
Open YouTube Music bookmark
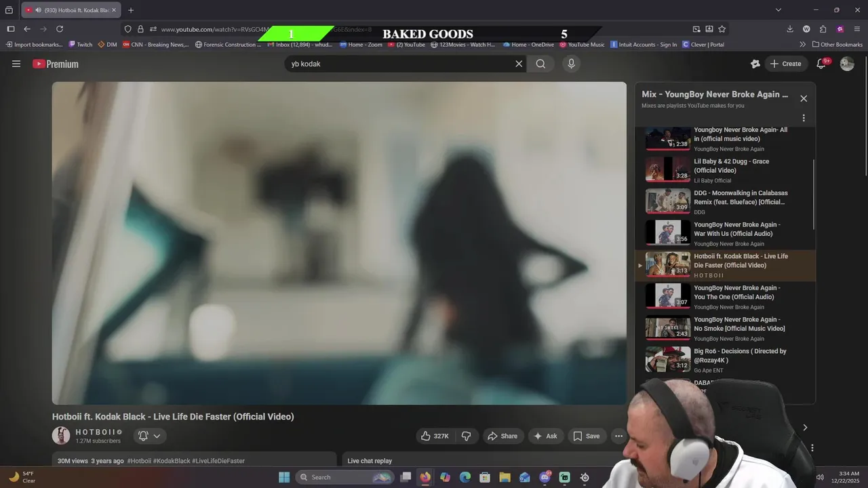coord(582,45)
